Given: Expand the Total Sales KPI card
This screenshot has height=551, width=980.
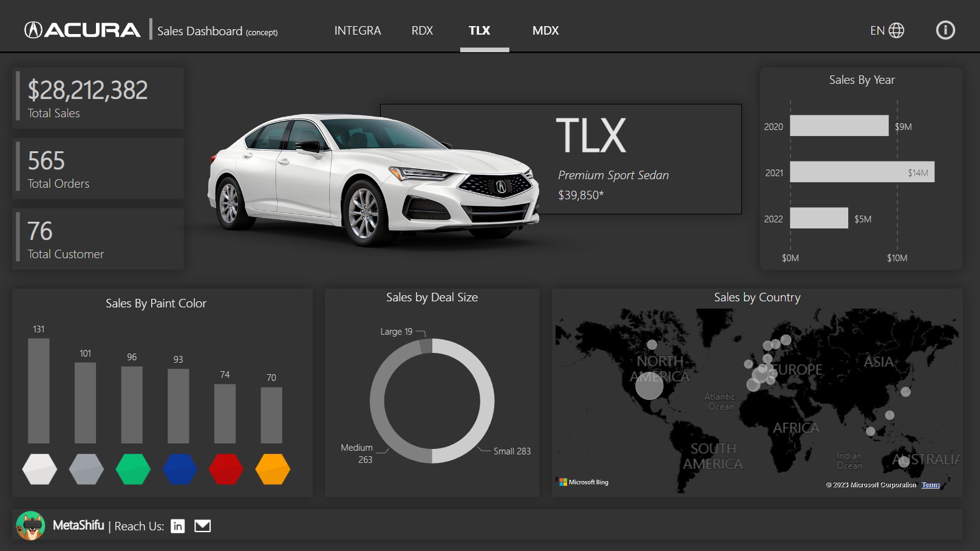Looking at the screenshot, I should (x=97, y=97).
